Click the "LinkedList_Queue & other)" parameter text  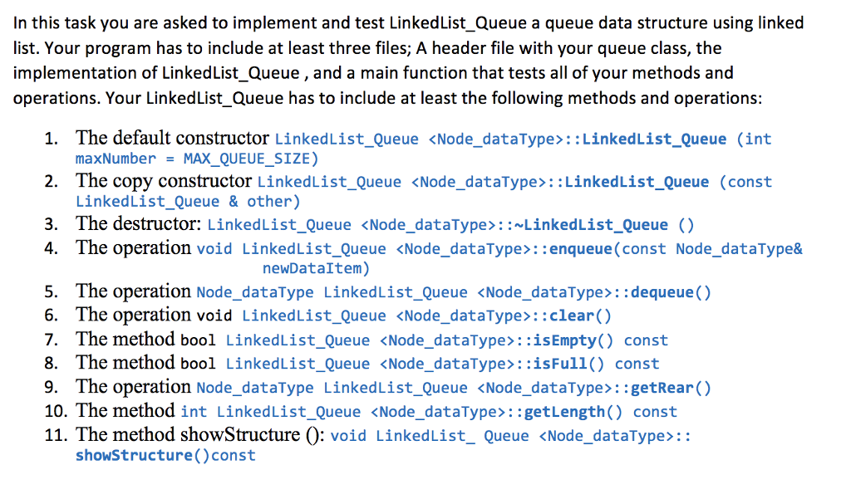pyautogui.click(x=188, y=201)
